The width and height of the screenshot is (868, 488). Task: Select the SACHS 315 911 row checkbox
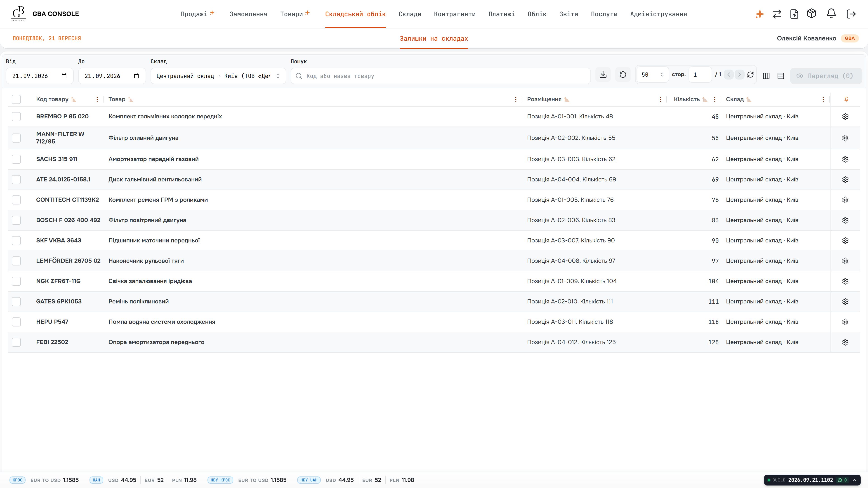[x=16, y=159]
